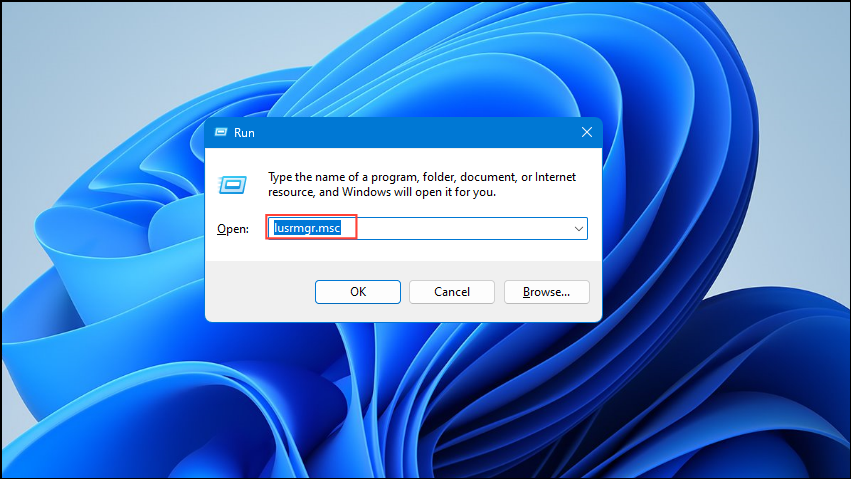Screen dimensions: 851x479
Task: Click the Run dialog description text
Action: [422, 184]
